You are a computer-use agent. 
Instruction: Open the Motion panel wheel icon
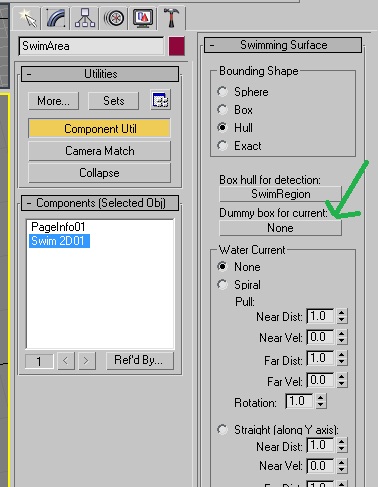[114, 18]
